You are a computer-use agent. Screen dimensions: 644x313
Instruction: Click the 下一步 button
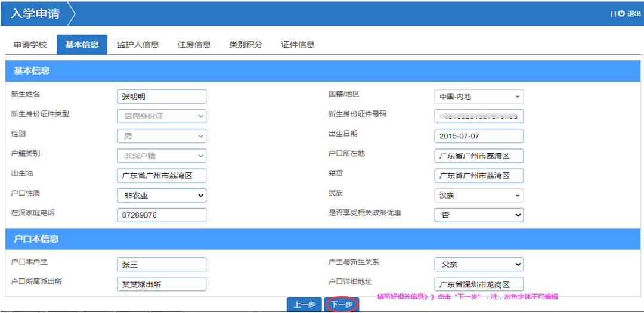tap(342, 305)
